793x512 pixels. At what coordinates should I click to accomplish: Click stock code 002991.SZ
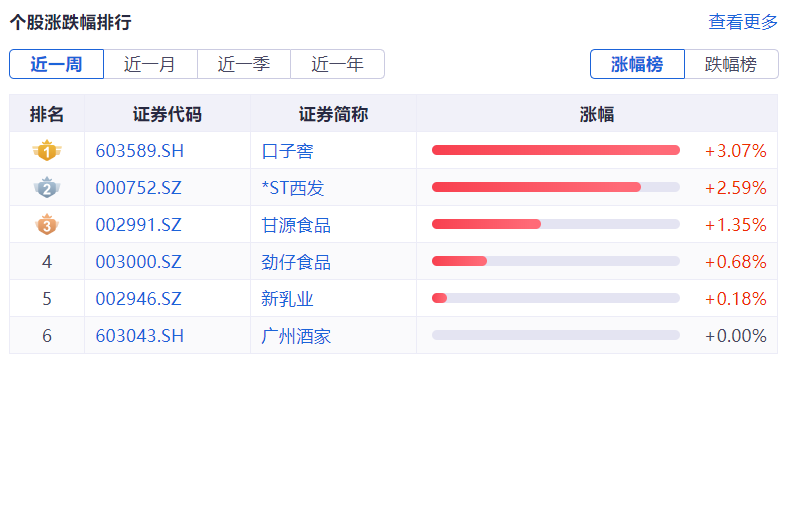coord(139,225)
